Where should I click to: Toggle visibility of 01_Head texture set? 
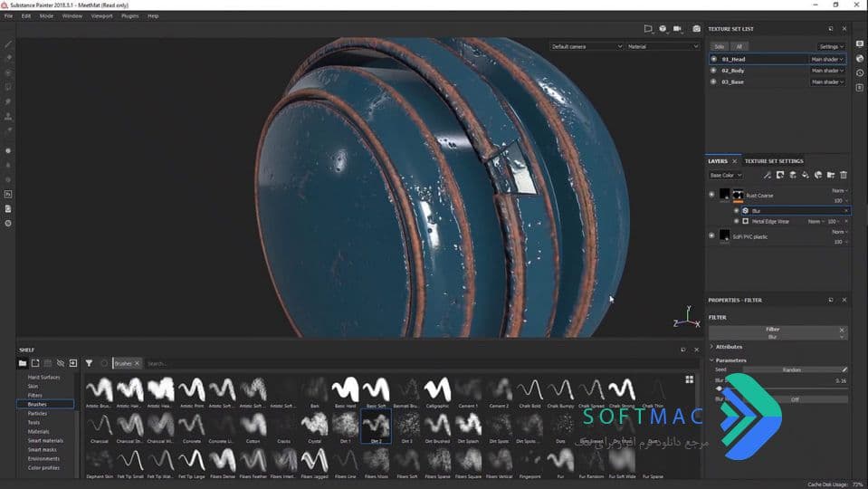click(x=713, y=59)
